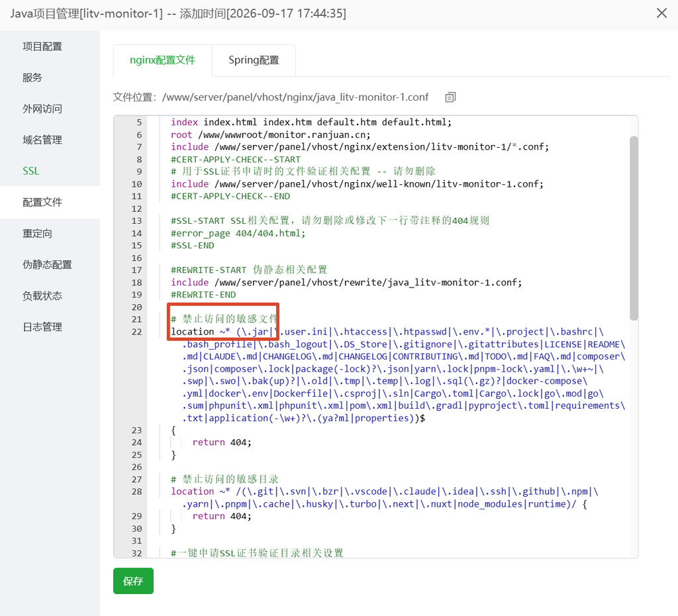678x616 pixels.
Task: Open 项目配置 in the sidebar
Action: coord(42,46)
